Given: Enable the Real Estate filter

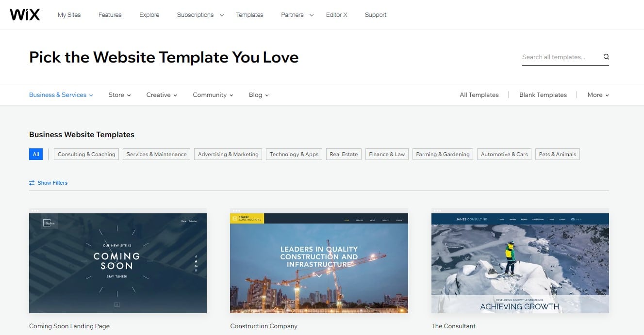Looking at the screenshot, I should [x=344, y=154].
